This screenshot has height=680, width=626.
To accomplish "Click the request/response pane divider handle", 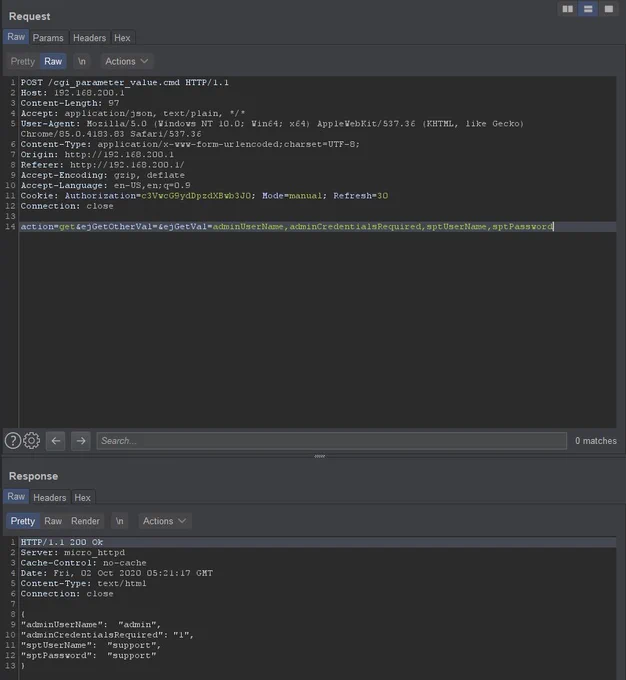I will pos(320,456).
